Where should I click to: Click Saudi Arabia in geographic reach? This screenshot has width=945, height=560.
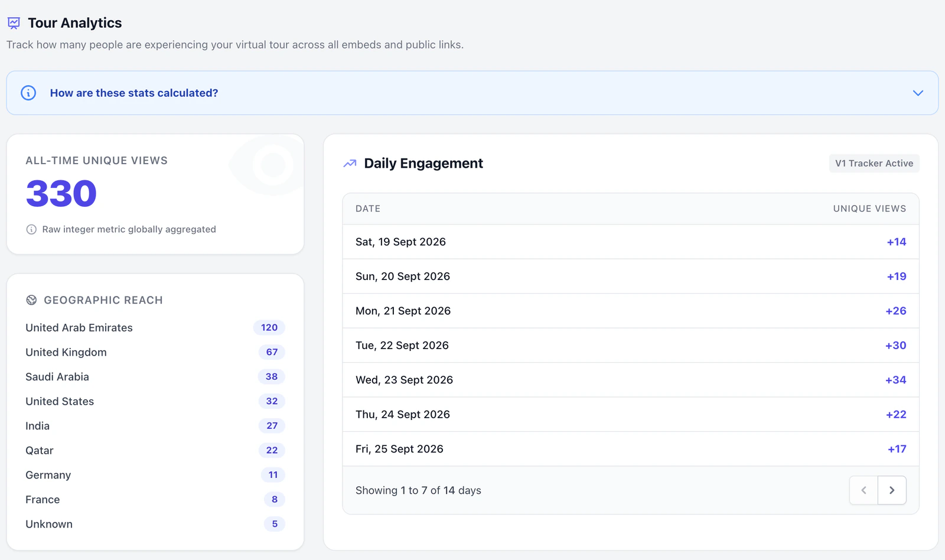tap(57, 377)
